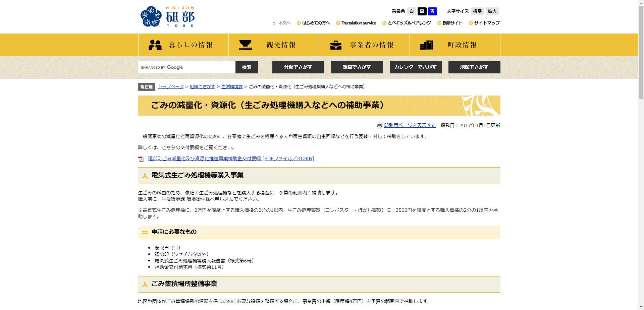Click 分類でさがす search option
This screenshot has height=310, width=644.
pyautogui.click(x=298, y=67)
